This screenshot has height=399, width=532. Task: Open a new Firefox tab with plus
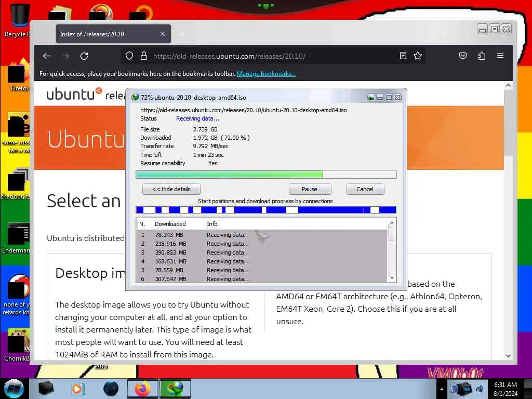click(182, 34)
